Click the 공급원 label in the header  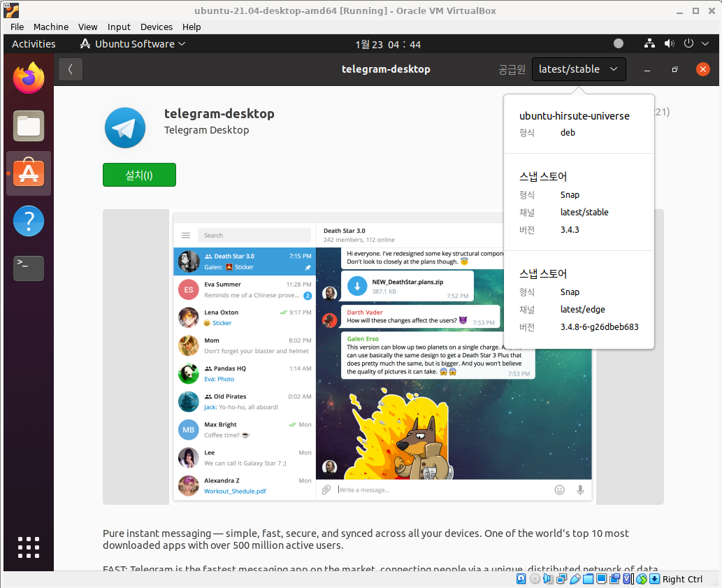[512, 69]
